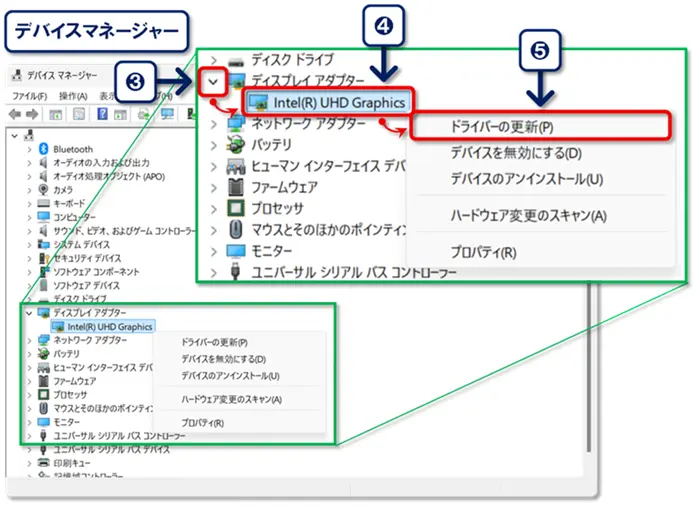Expand ネットワーク アダプター chevron in enlarged inset
The width and height of the screenshot is (700, 506).
tap(214, 123)
